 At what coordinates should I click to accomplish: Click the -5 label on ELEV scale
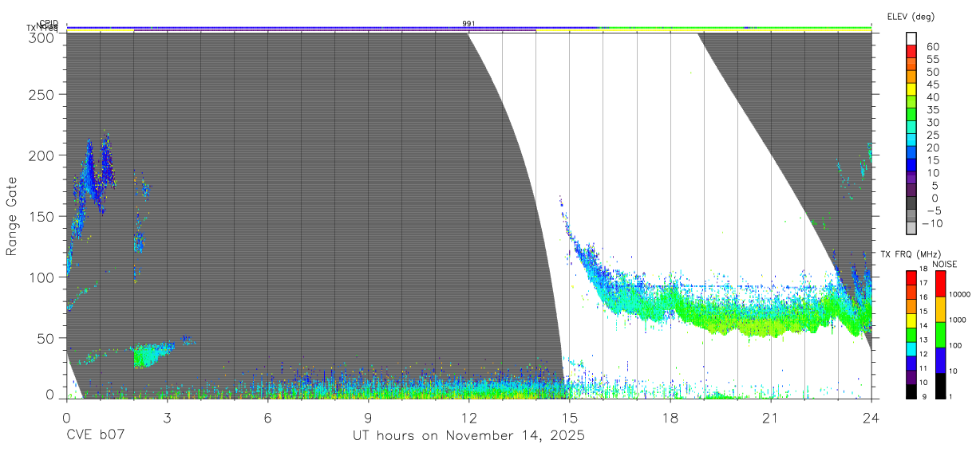(932, 210)
